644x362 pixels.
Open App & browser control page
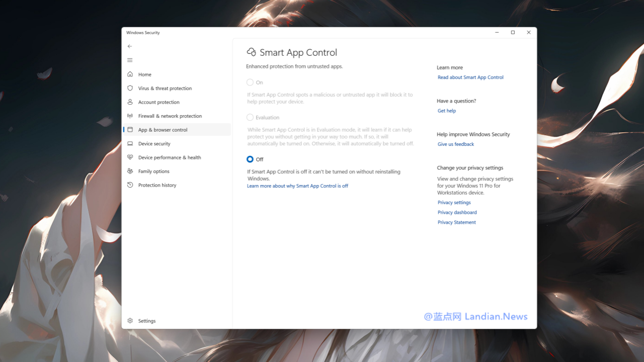(177, 130)
